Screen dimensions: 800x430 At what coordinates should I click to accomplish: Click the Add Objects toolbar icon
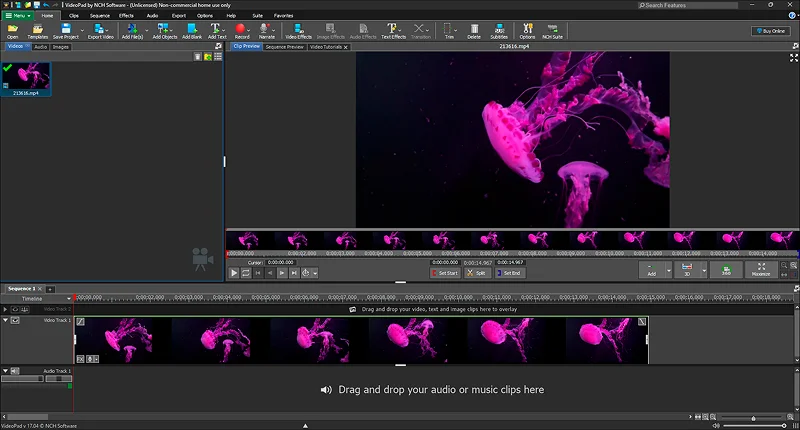point(165,31)
